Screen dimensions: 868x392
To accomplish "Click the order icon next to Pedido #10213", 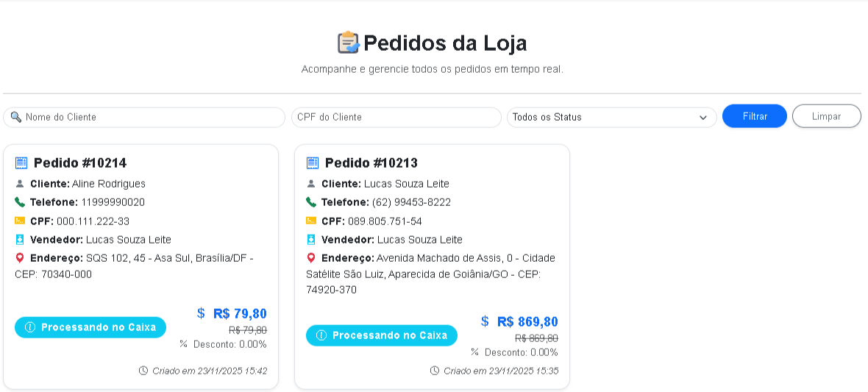I will point(312,163).
